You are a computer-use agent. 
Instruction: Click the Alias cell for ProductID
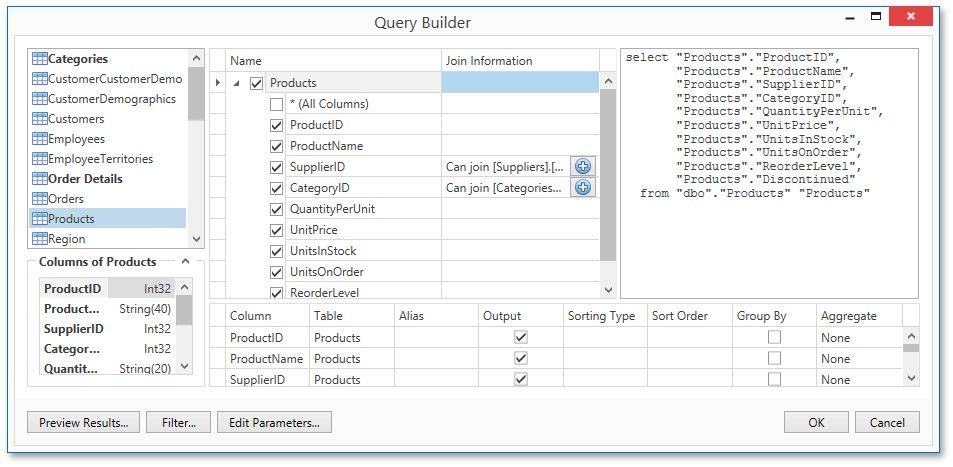[x=436, y=338]
